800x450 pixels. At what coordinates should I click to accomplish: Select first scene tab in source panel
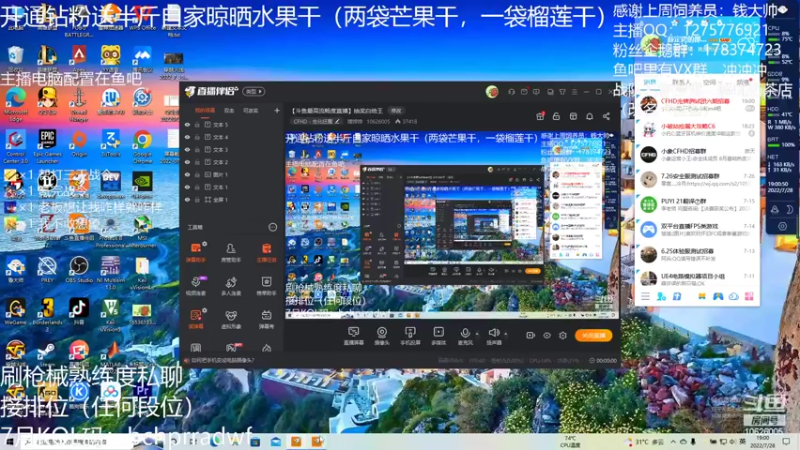point(205,110)
